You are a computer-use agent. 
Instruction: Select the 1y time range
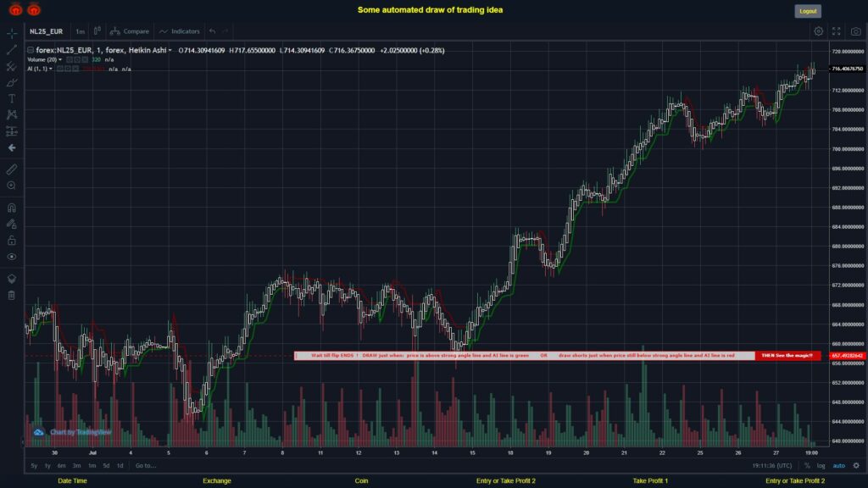(x=47, y=466)
